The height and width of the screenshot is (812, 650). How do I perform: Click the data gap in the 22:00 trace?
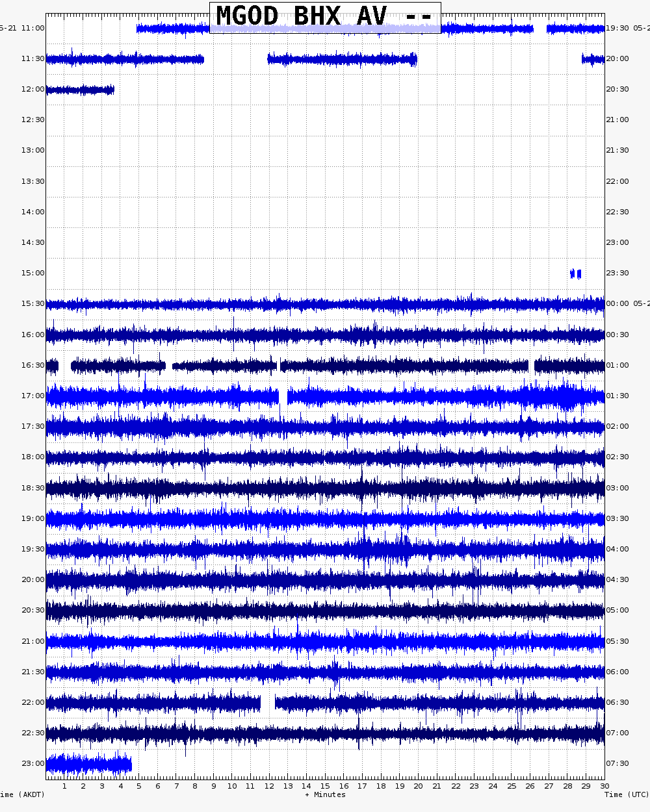tap(268, 703)
